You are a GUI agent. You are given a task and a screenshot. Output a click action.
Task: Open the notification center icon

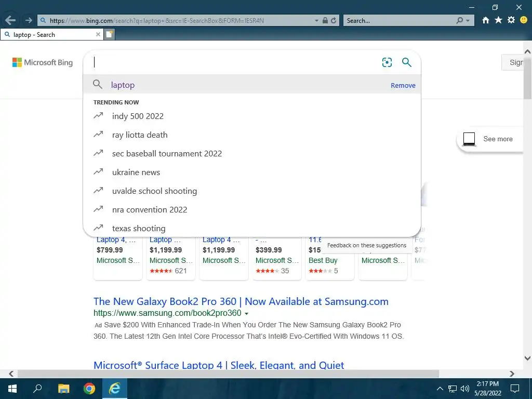[x=515, y=389]
